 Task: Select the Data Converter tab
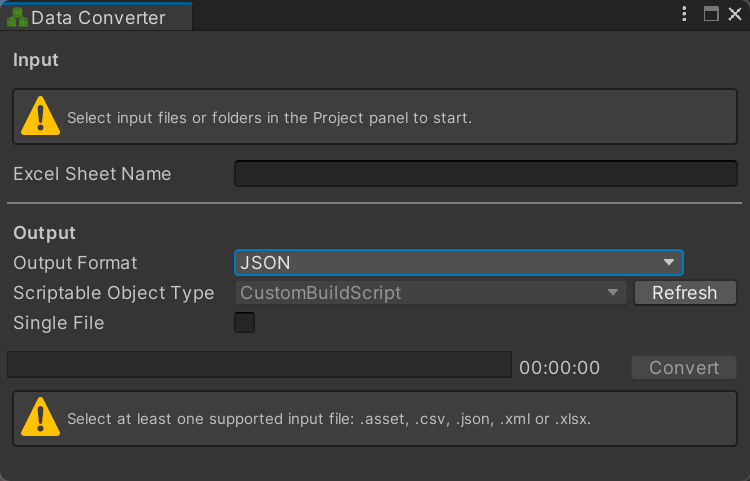click(x=96, y=17)
